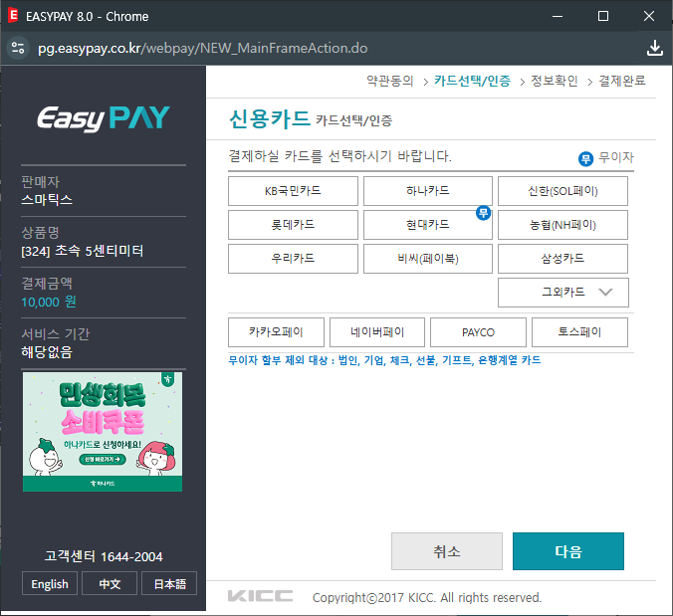Screen dimensions: 673x616
Task: Select 롯데카드
Action: 293,225
